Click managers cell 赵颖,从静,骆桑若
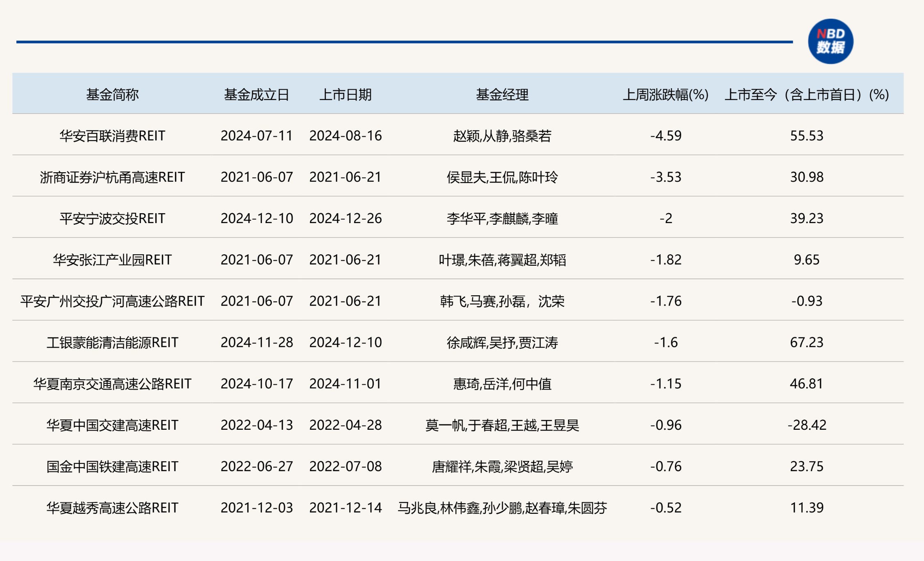 click(x=502, y=136)
